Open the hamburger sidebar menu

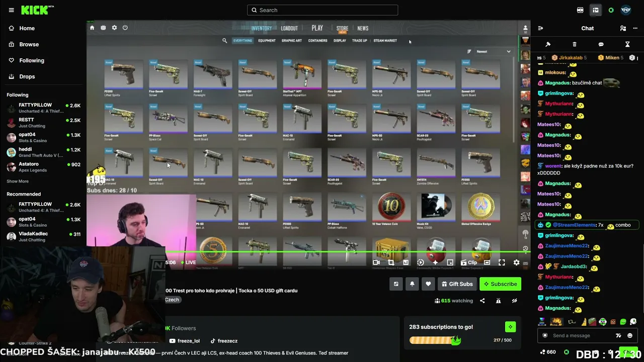point(11,10)
